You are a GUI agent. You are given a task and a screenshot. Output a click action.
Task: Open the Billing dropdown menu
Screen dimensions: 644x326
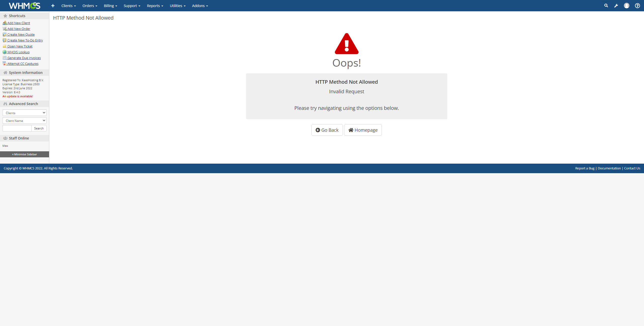pyautogui.click(x=110, y=6)
